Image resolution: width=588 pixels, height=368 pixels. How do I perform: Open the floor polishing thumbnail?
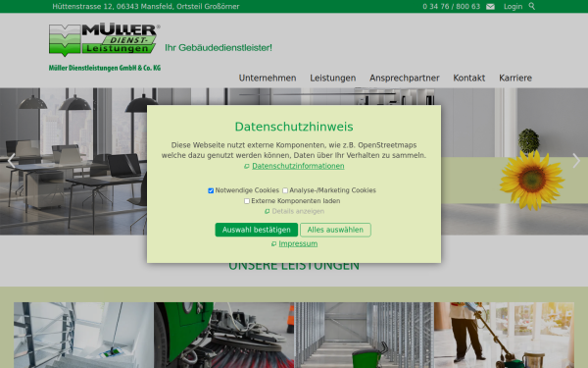pyautogui.click(x=504, y=335)
